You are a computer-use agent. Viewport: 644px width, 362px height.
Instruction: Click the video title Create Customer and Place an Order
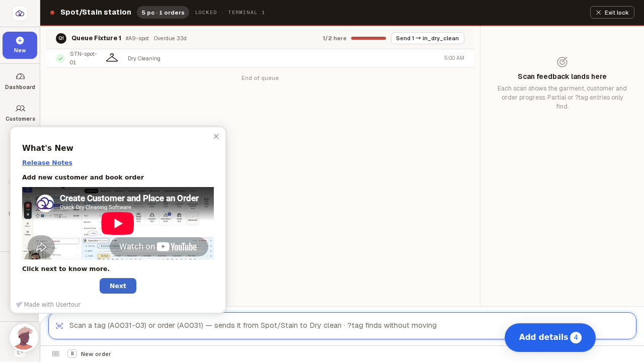click(129, 198)
